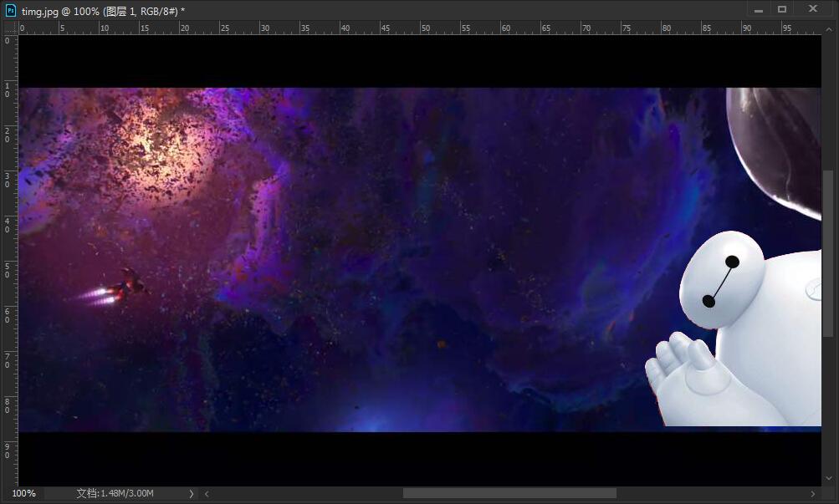
Task: Click Baymax's head in the canvas
Action: coord(721,280)
